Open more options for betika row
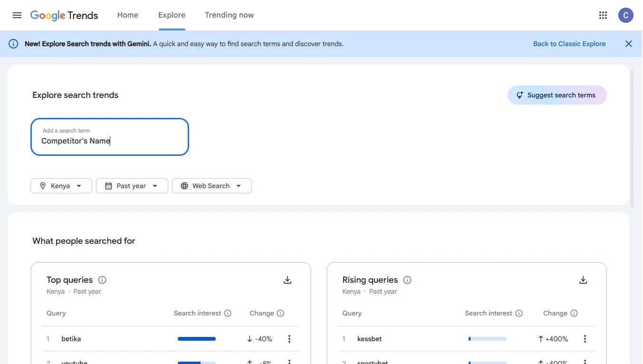 point(289,339)
